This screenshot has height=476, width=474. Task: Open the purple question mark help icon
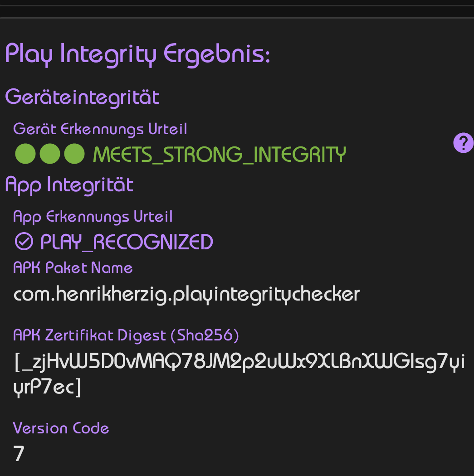pos(464,143)
